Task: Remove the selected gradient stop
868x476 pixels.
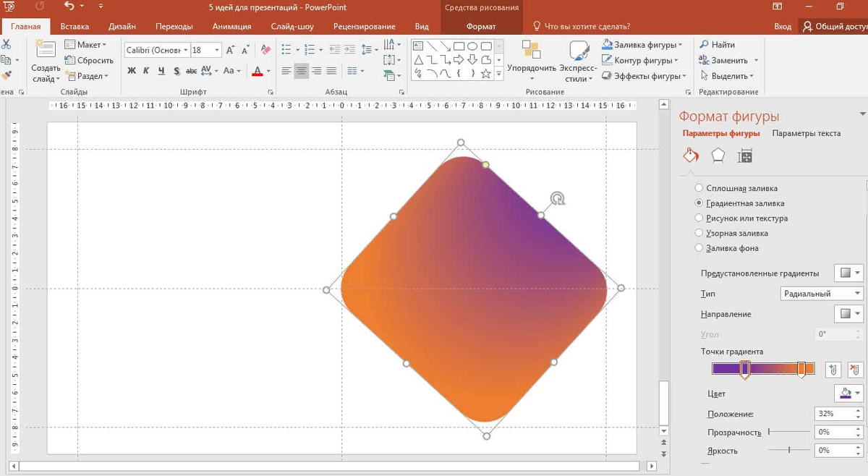Action: tap(856, 370)
